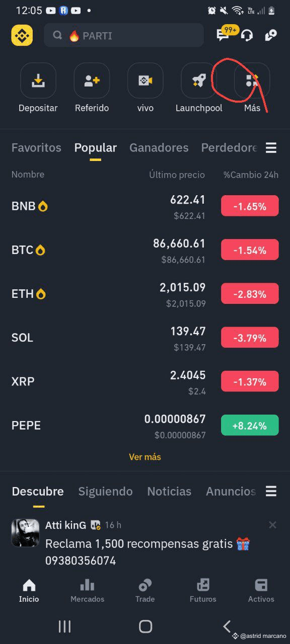Tap the top-right link icon in header
Screen dimensions: 290x644
pos(271,35)
